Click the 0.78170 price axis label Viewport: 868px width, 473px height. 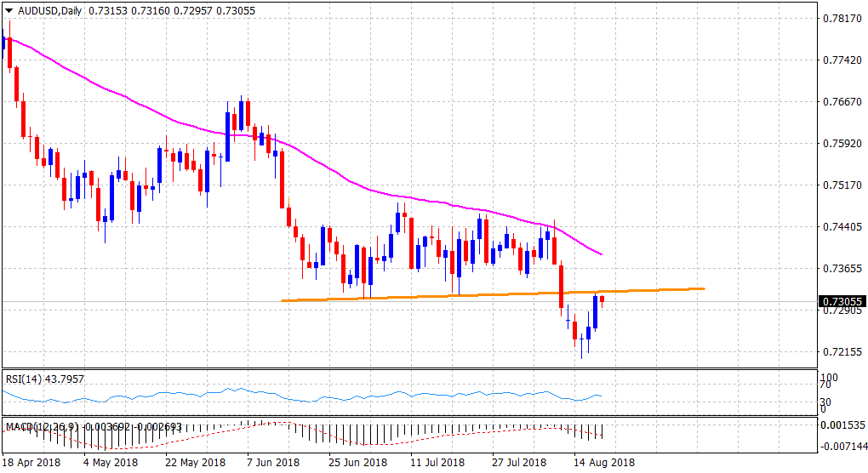point(842,18)
